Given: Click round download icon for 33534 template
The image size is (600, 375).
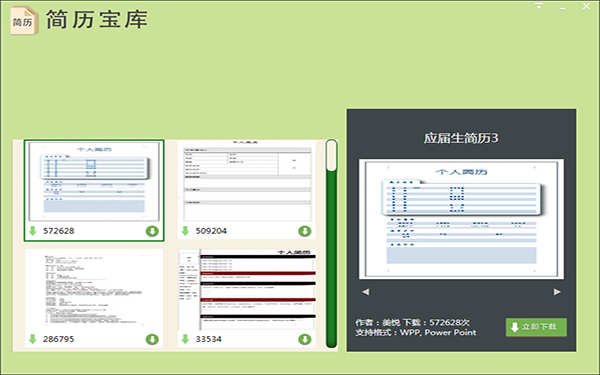Looking at the screenshot, I should click(305, 339).
